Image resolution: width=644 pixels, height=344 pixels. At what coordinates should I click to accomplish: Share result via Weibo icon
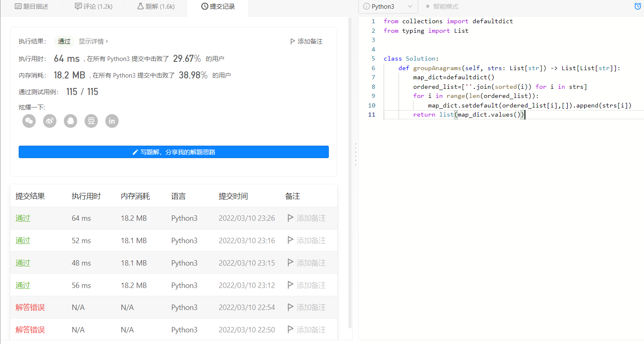(50, 121)
